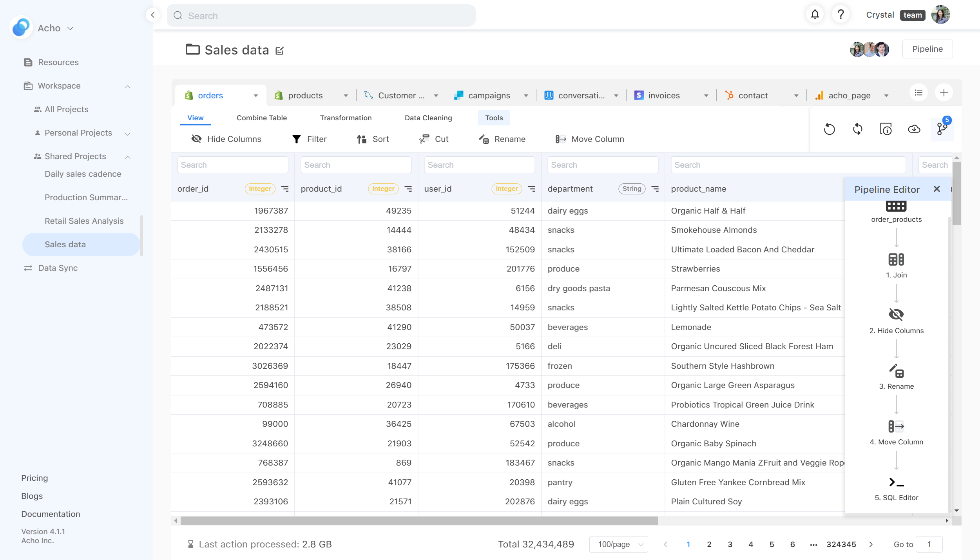This screenshot has width=980, height=560.
Task: Expand the orders table dropdown
Action: coord(255,95)
